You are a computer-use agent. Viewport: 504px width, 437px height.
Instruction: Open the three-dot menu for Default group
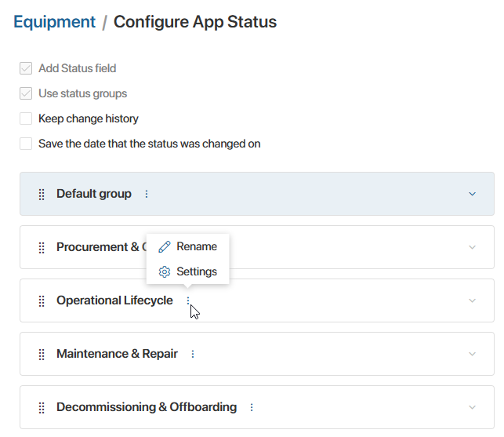147,194
